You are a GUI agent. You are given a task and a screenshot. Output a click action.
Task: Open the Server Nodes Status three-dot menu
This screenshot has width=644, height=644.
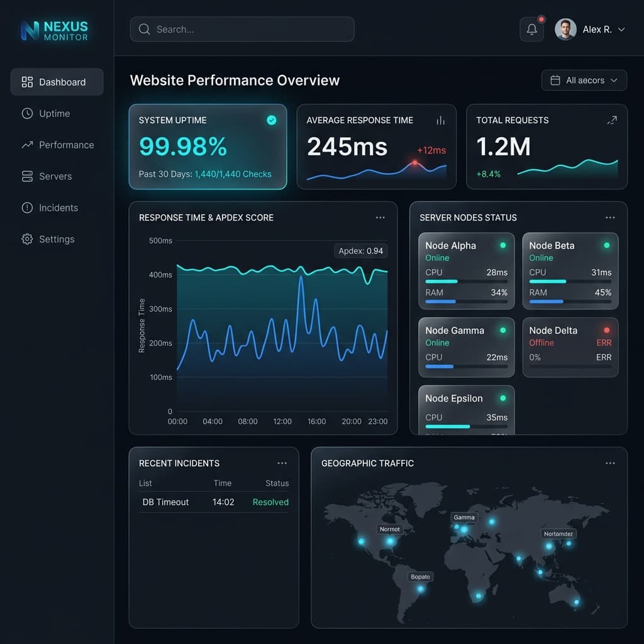click(610, 217)
